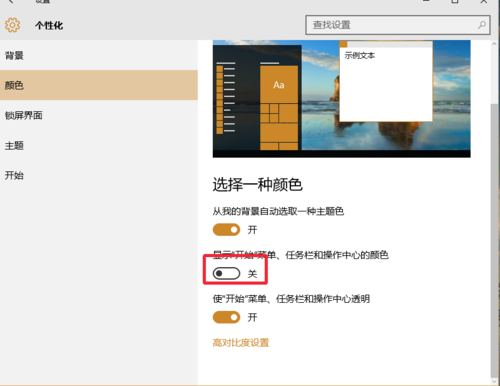Select the 颜色 sidebar item

pos(99,85)
